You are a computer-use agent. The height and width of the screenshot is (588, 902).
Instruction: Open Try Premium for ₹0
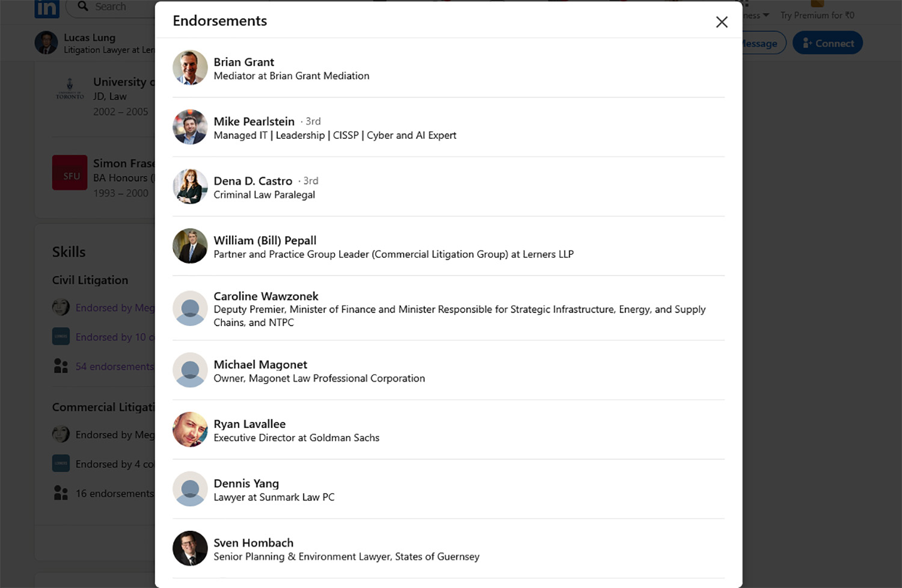point(817,14)
